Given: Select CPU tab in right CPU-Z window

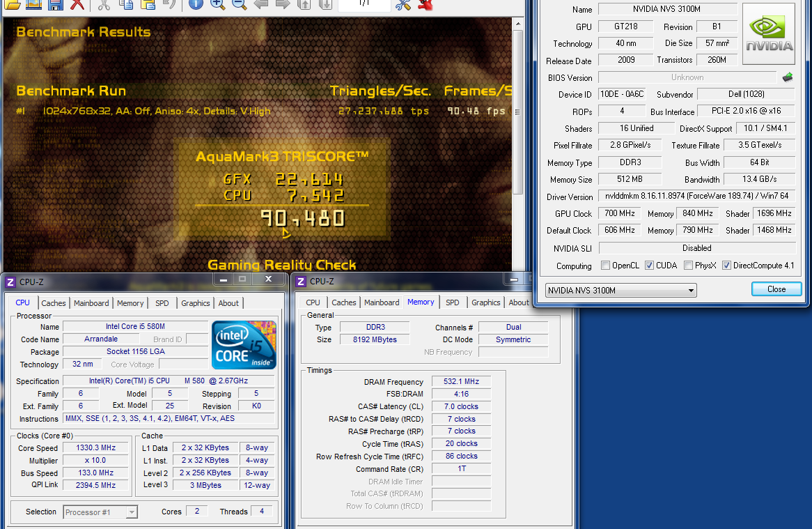Looking at the screenshot, I should point(313,302).
